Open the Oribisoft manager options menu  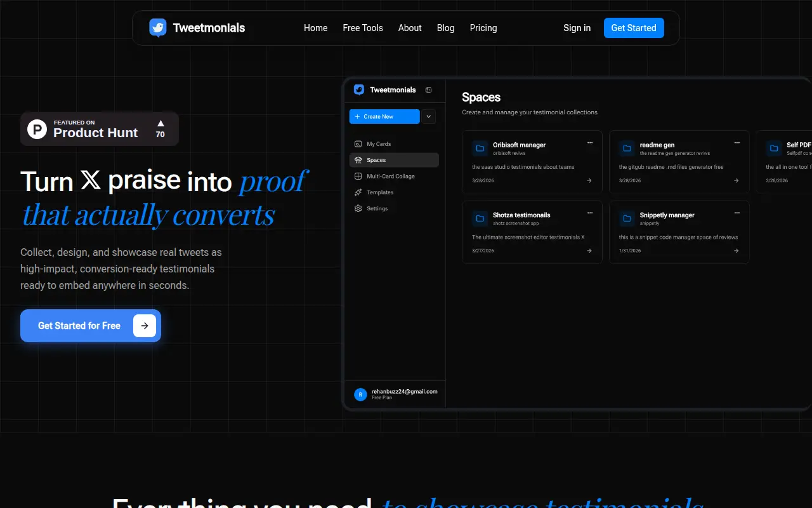tap(590, 142)
